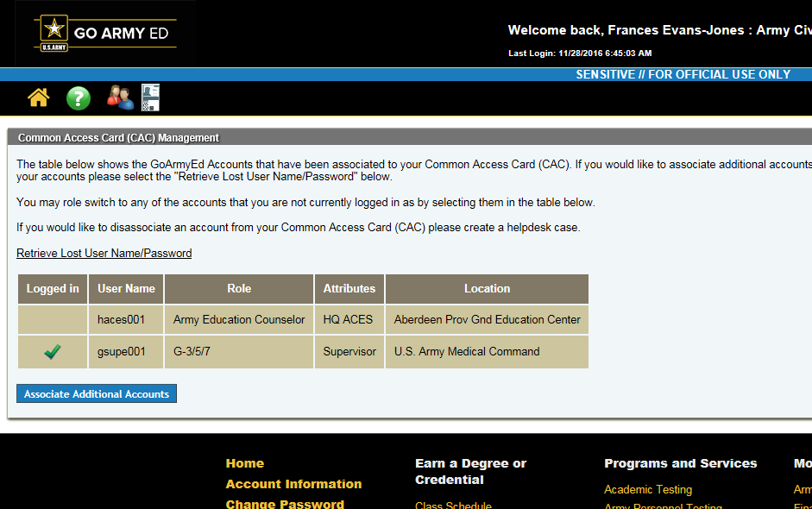Click the User Name column header
812x509 pixels.
[126, 289]
